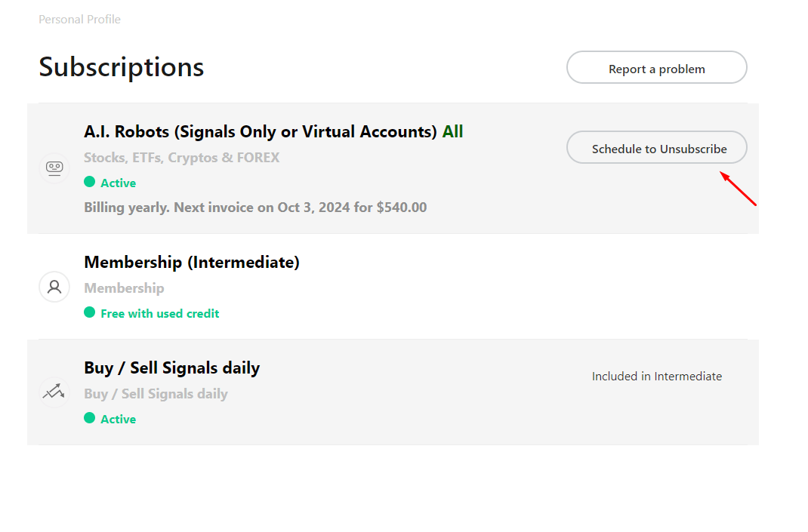Click the green All label
The height and width of the screenshot is (532, 808).
pyautogui.click(x=452, y=132)
